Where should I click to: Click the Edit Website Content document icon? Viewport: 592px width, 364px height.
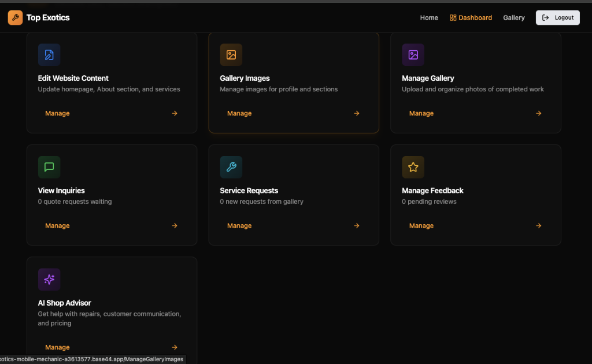[49, 55]
